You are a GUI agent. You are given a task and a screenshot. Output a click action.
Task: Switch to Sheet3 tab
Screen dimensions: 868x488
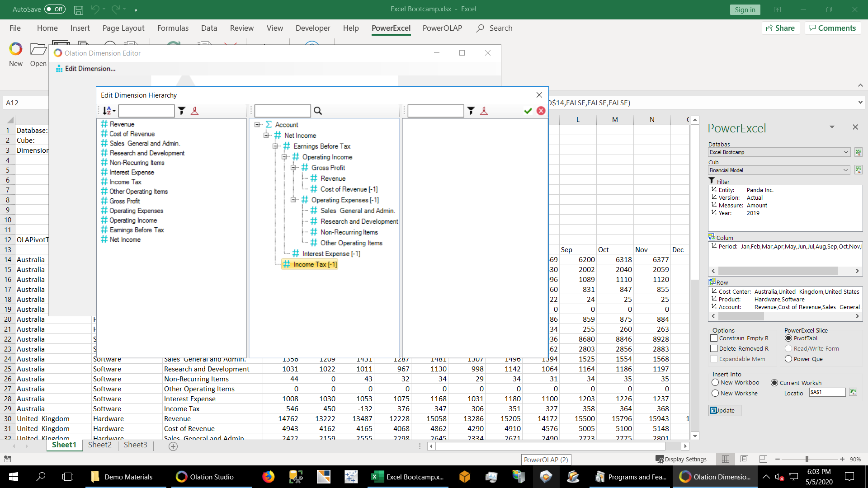135,445
